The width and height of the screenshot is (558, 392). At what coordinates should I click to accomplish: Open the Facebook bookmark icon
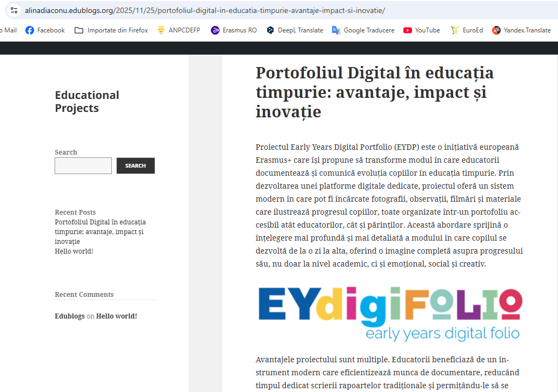[30, 30]
